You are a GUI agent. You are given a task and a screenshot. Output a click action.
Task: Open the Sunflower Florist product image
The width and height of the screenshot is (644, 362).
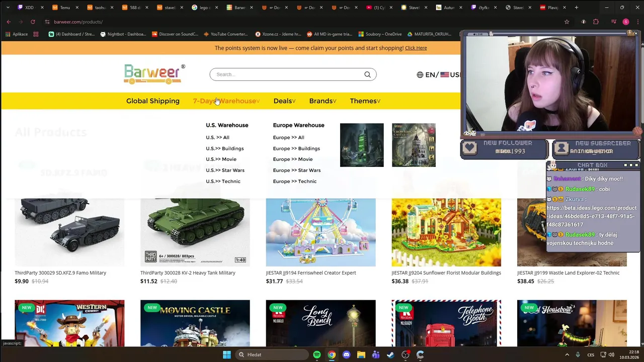446,232
